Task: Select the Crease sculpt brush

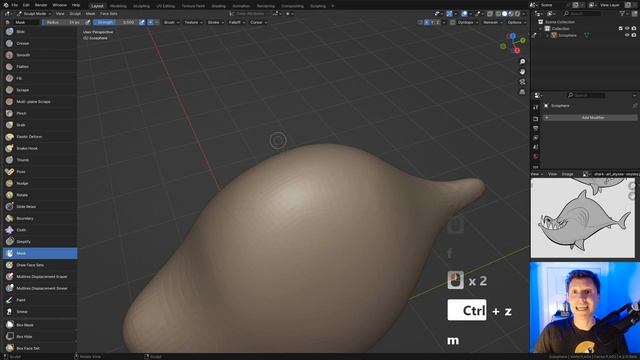Action: tap(40, 43)
